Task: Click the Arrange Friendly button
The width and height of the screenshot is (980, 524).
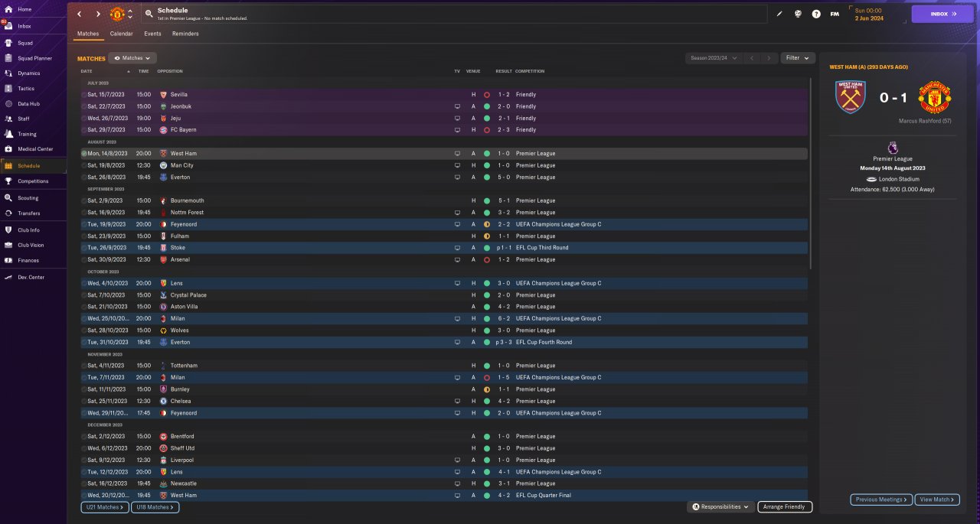Action: pos(785,506)
